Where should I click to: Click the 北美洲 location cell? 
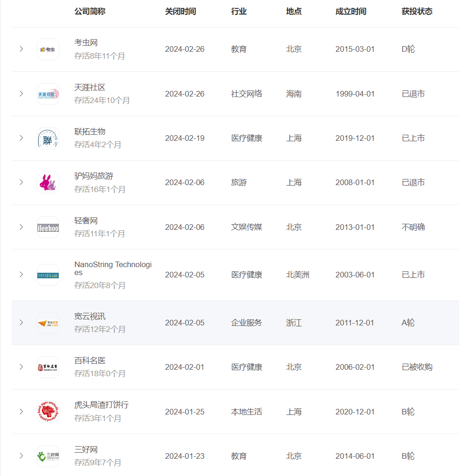(298, 275)
